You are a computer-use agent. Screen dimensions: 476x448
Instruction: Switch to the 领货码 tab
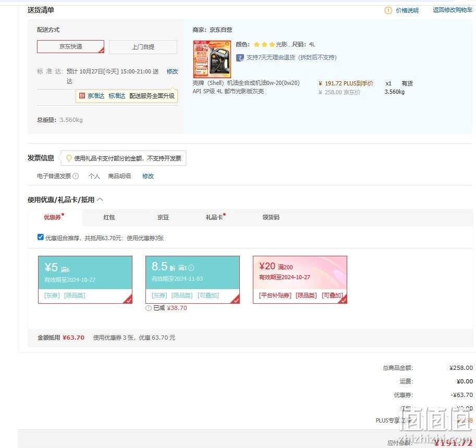point(271,217)
